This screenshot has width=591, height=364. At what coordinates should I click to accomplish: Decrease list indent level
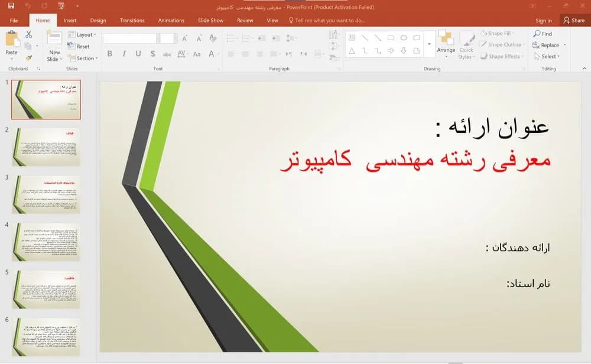[x=262, y=38]
